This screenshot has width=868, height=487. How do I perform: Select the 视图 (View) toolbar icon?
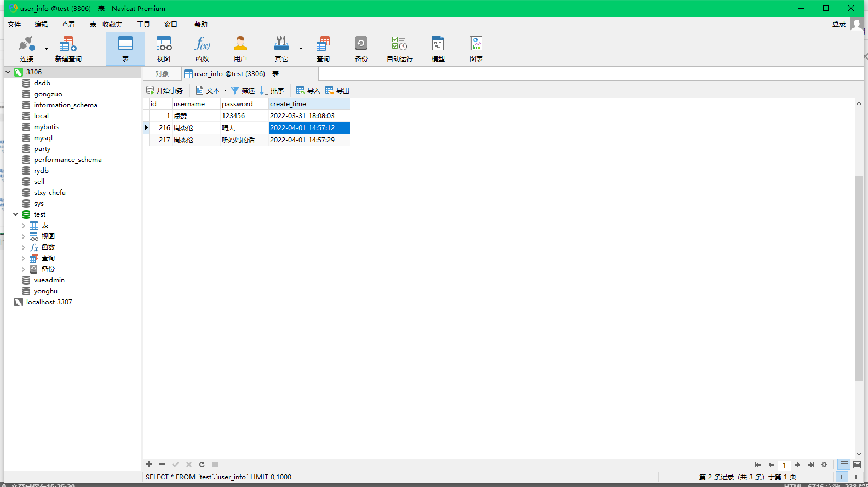point(164,49)
